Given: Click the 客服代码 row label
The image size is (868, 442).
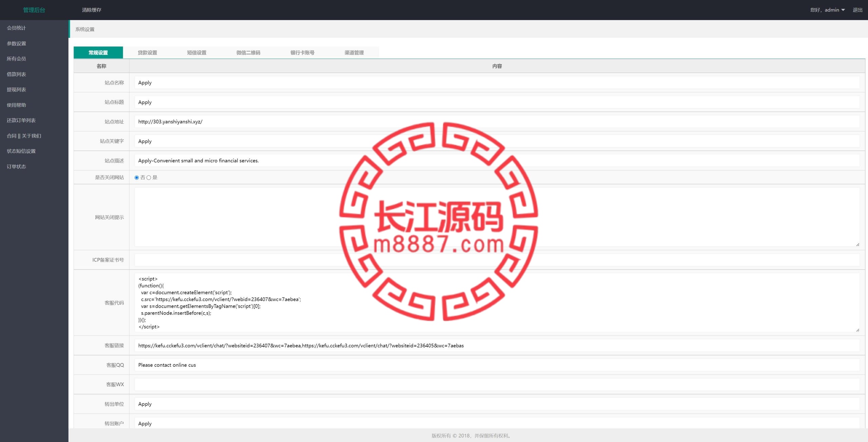Looking at the screenshot, I should click(x=114, y=303).
